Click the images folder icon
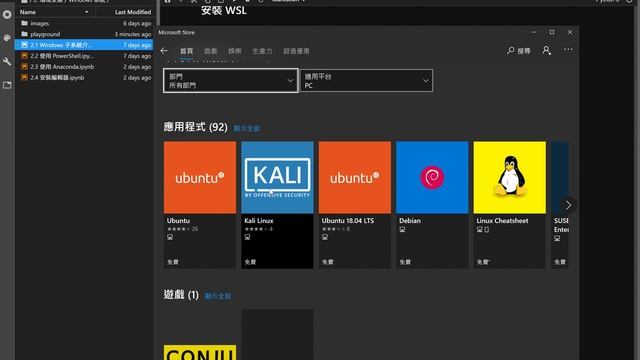The width and height of the screenshot is (640, 360). point(24,23)
